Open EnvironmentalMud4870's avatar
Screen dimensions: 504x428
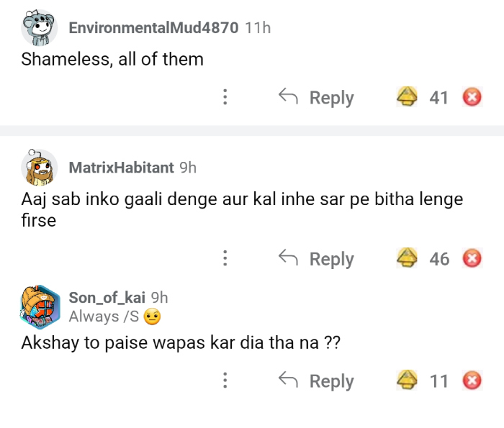click(40, 29)
